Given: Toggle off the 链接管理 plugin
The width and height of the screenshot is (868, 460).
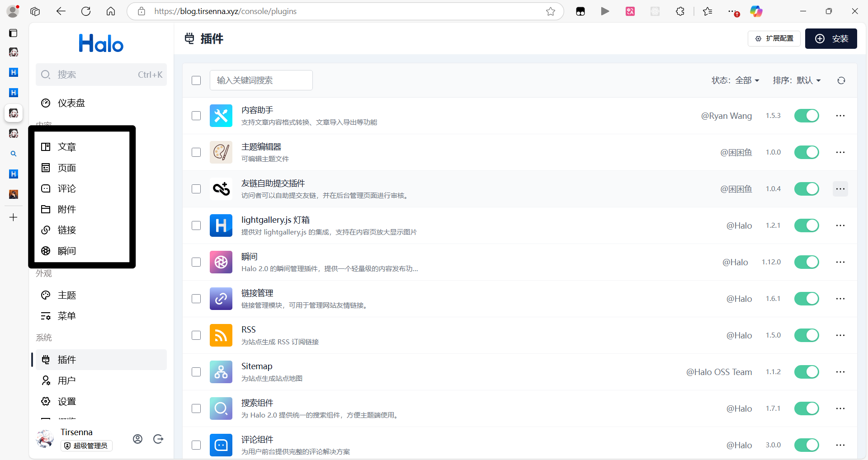Looking at the screenshot, I should point(807,299).
